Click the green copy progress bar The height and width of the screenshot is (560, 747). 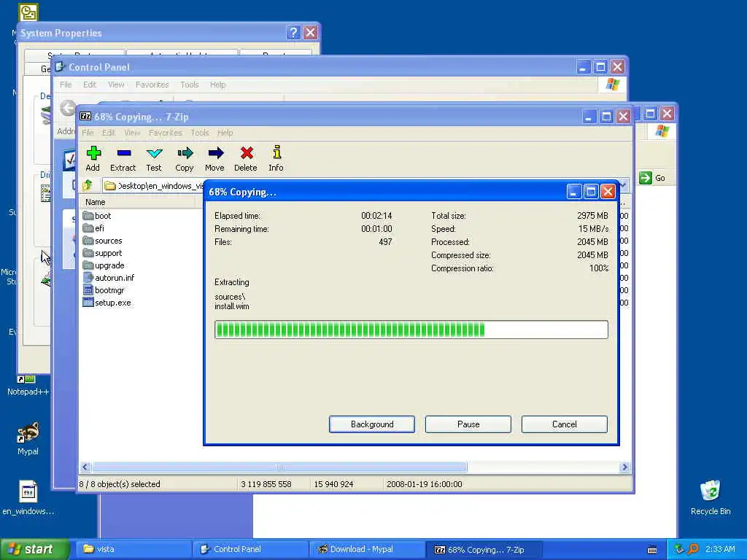pyautogui.click(x=411, y=330)
